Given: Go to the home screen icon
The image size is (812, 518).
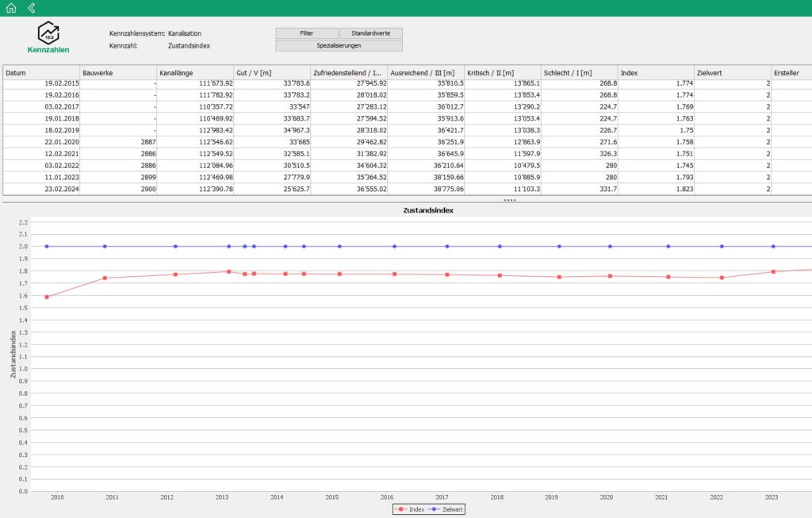Looking at the screenshot, I should pos(11,8).
